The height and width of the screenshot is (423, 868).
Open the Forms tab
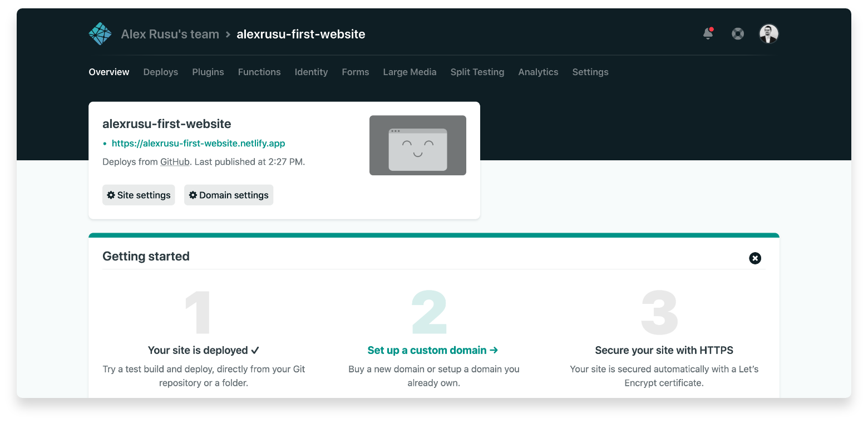(x=356, y=72)
